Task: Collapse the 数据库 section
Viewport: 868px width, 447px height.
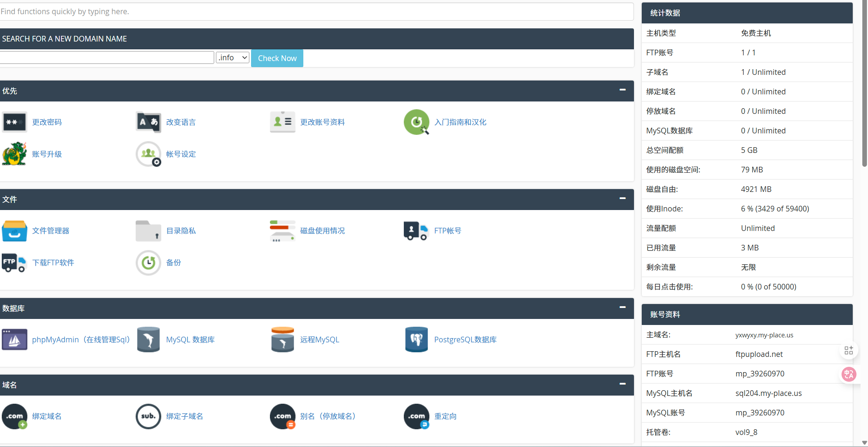Action: 622,308
